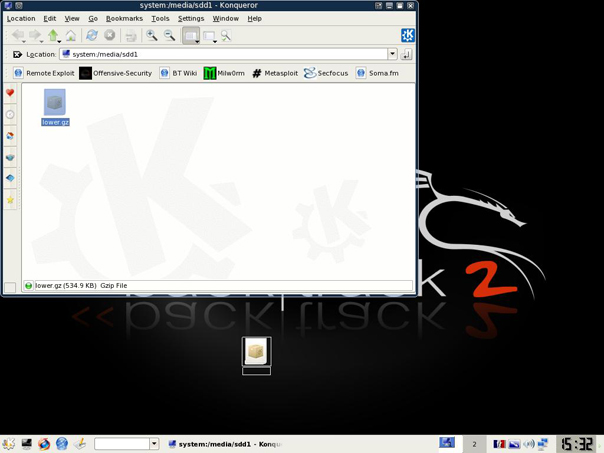Screen dimensions: 604x453
Task: Increase icon size with magnifier plus
Action: click(152, 35)
